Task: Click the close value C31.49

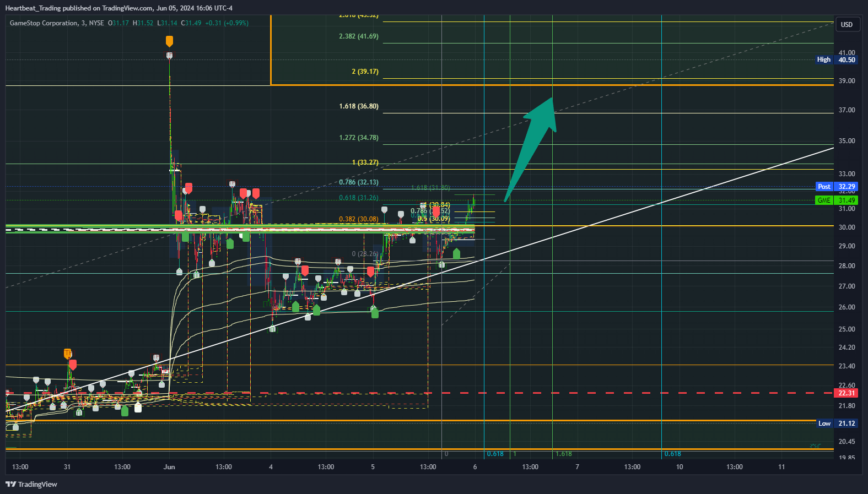Action: pos(191,23)
